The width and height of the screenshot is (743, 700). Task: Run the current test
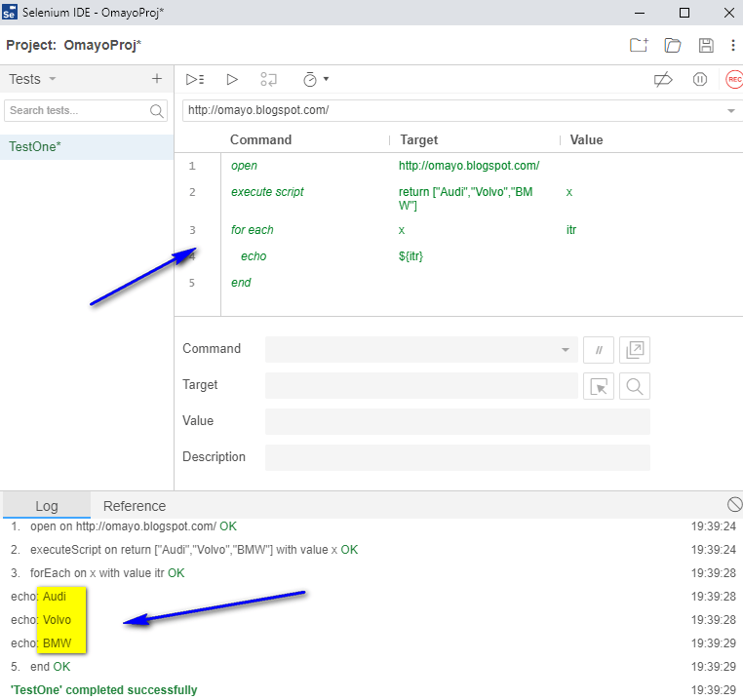coord(232,79)
